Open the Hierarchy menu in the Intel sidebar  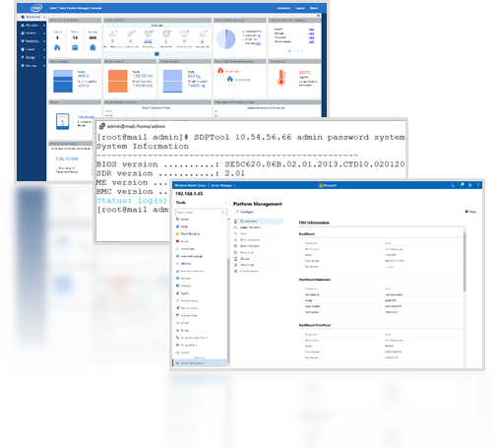[31, 25]
